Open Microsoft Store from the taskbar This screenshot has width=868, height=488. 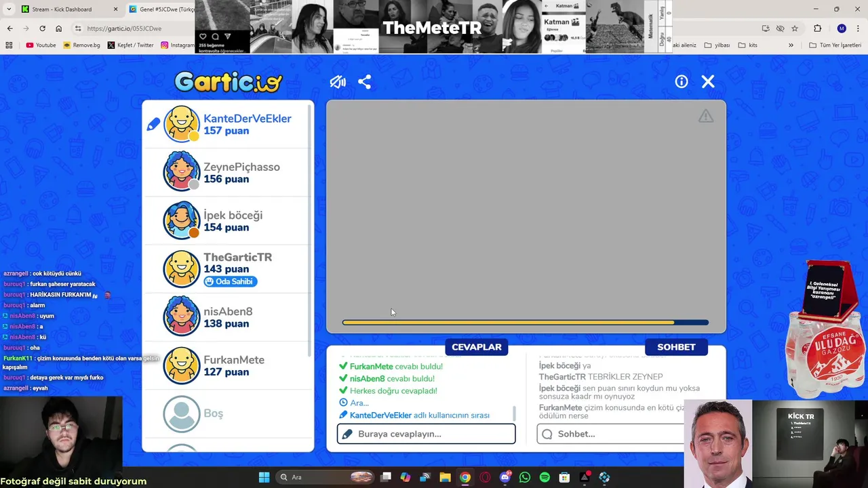564,477
